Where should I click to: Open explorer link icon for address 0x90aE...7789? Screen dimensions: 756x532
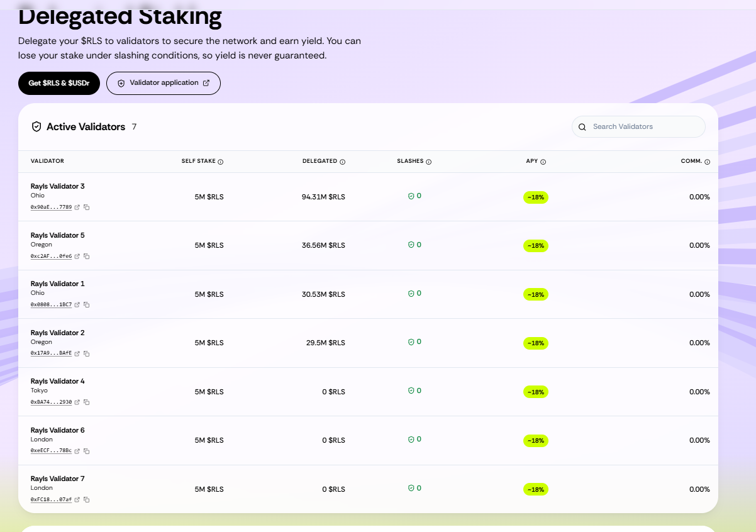pos(77,208)
